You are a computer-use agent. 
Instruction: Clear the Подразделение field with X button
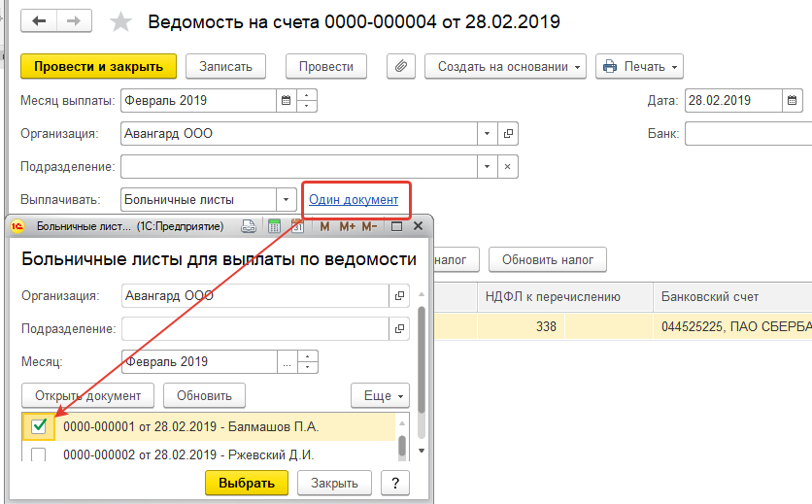507,167
